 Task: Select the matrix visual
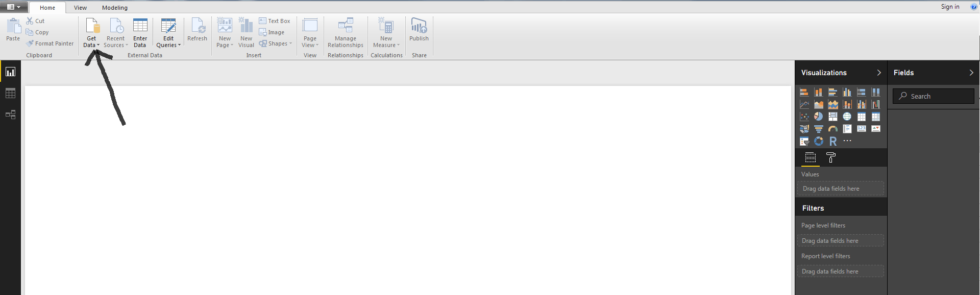[x=876, y=117]
